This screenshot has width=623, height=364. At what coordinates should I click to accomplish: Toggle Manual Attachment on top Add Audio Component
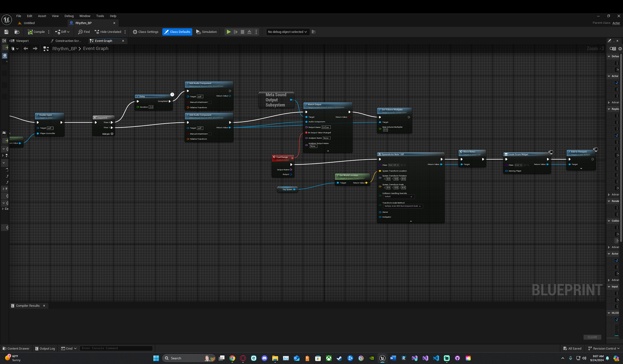210,102
